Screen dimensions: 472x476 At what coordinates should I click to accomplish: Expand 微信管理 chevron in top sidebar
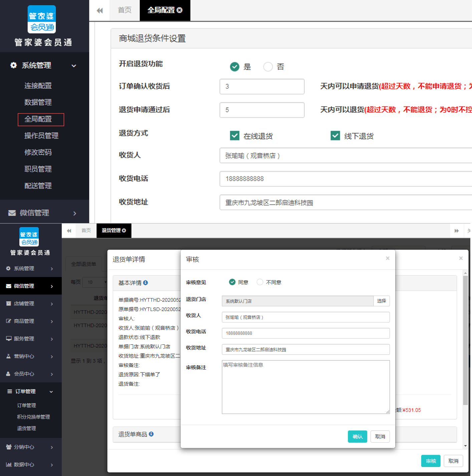pos(75,213)
